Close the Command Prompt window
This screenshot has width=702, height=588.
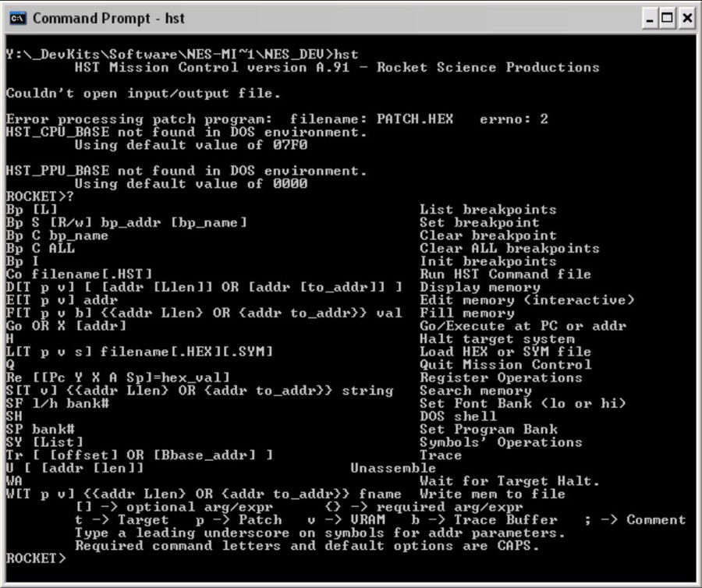(686, 19)
